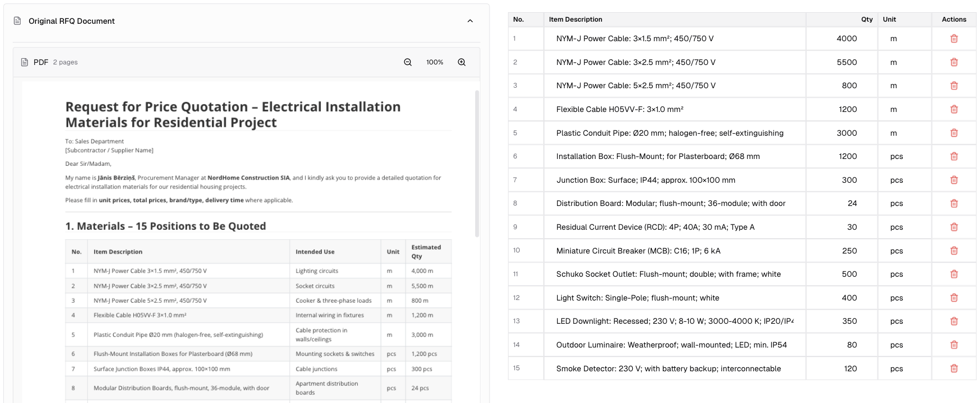Click the PDF file icon
The width and height of the screenshot is (980, 403).
pyautogui.click(x=24, y=62)
